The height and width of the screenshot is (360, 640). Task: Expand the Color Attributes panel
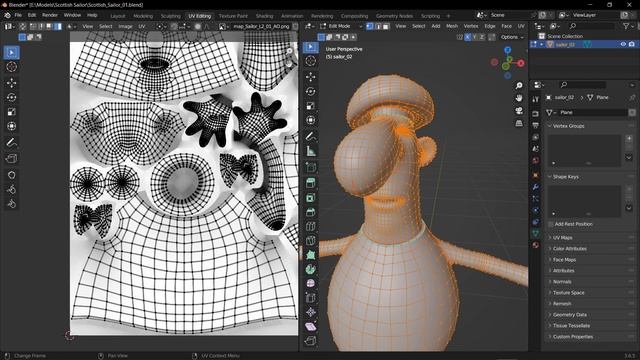coord(569,249)
